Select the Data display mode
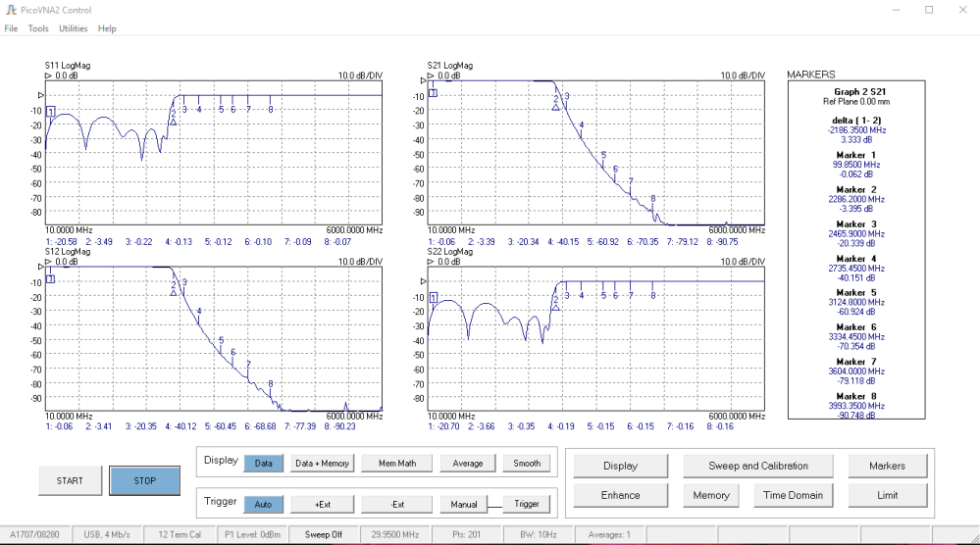 (263, 463)
